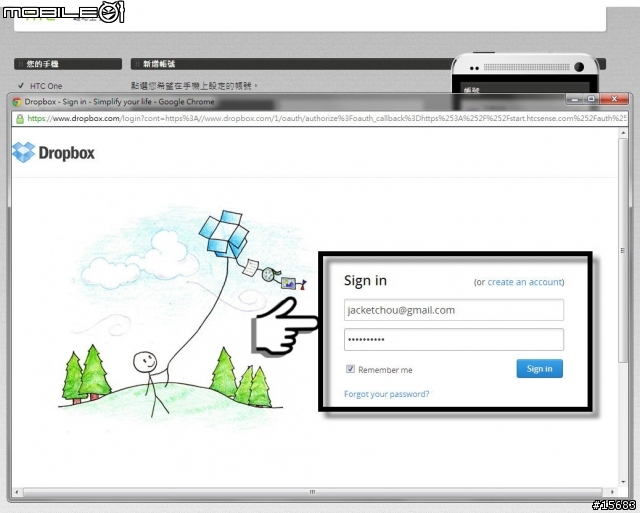Select HTC One in background page

pyautogui.click(x=46, y=86)
